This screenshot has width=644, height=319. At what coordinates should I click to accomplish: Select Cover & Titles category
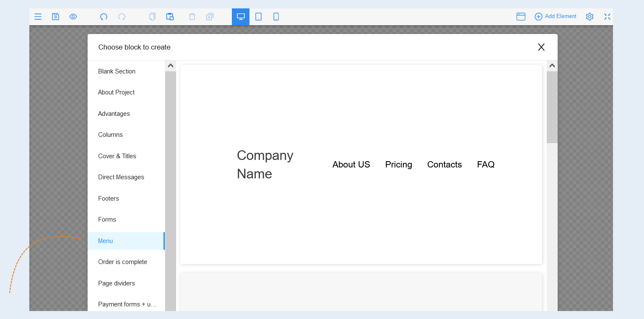coord(126,156)
